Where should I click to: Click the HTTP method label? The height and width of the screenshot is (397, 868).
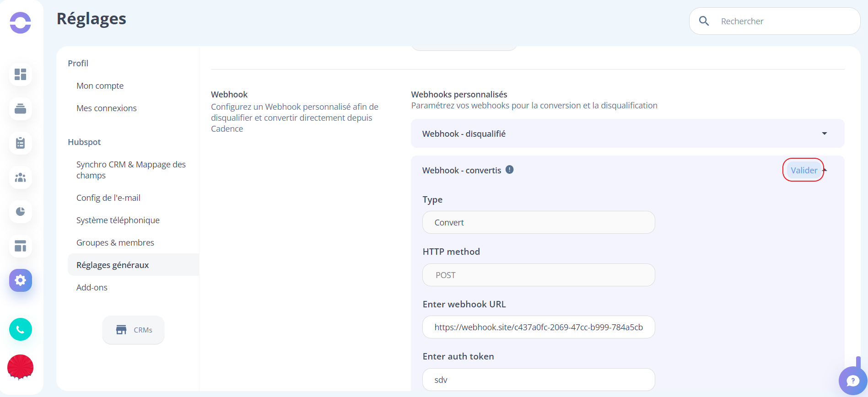(451, 252)
